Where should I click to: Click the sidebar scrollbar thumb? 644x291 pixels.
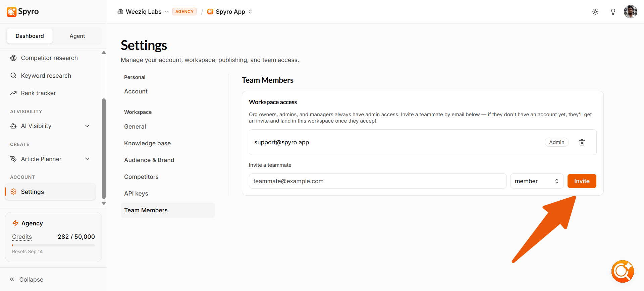point(104,149)
